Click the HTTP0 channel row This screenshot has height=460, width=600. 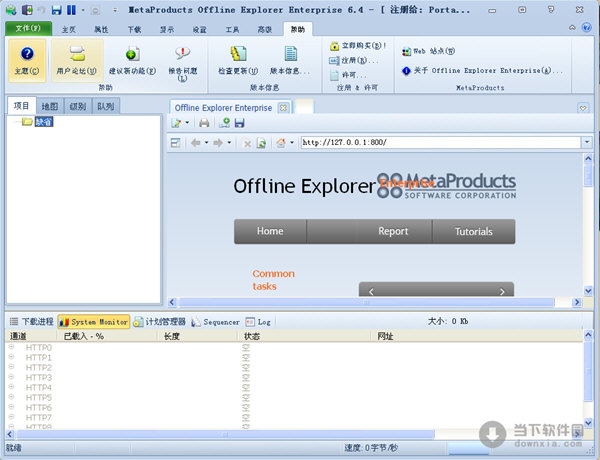(295, 347)
